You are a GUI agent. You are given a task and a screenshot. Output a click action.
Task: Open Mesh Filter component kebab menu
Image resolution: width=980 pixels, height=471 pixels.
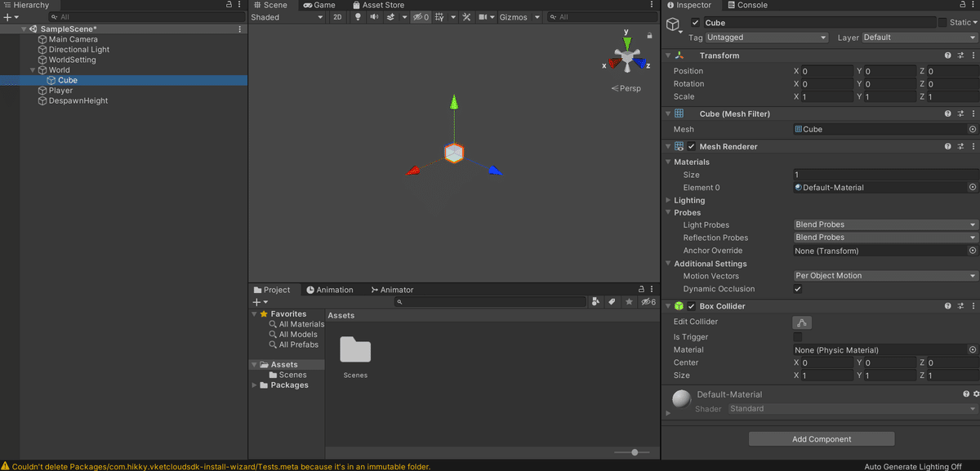tap(973, 114)
